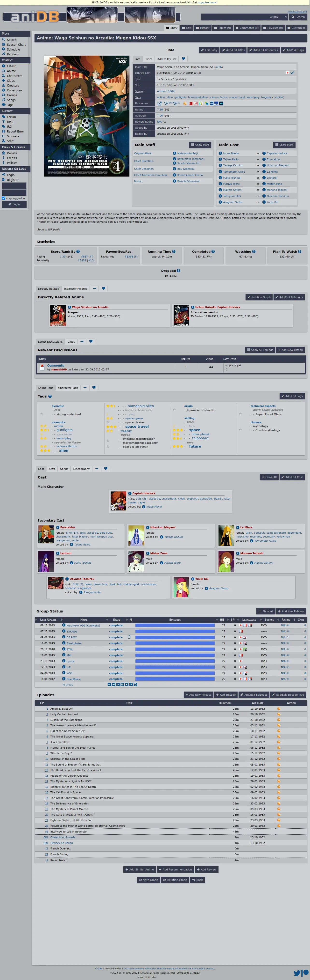Collapse the Latest Discussions section with minus tab
The image size is (310, 980).
(x=82, y=341)
